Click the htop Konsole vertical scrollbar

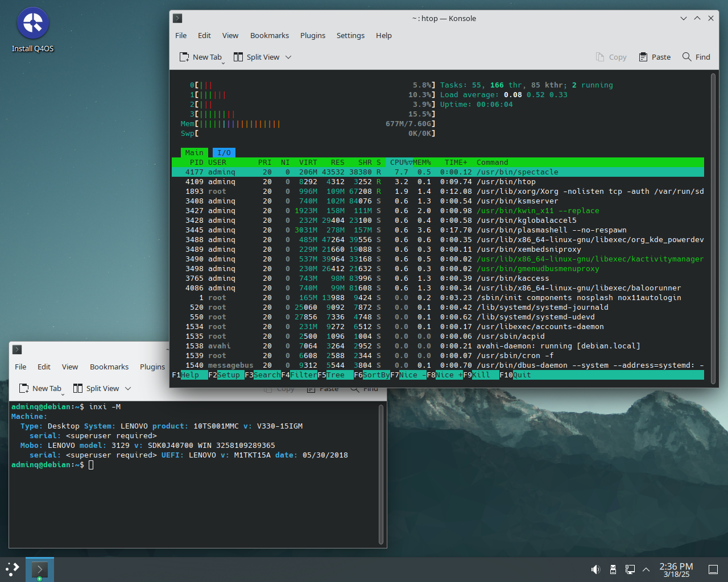(x=713, y=228)
